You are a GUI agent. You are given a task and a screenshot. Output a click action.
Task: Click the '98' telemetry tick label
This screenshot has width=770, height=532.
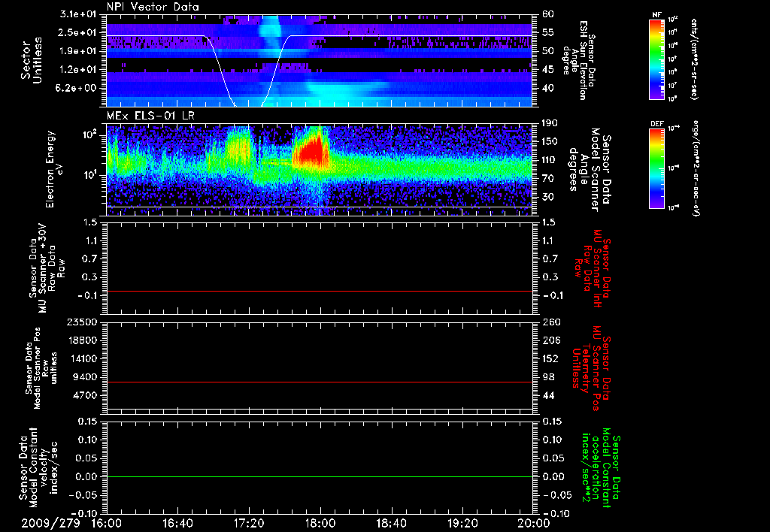[x=548, y=377]
